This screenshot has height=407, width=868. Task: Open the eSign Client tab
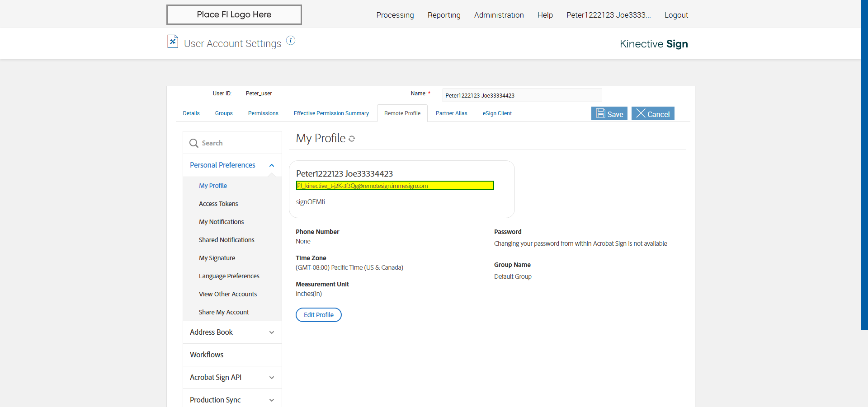point(497,113)
